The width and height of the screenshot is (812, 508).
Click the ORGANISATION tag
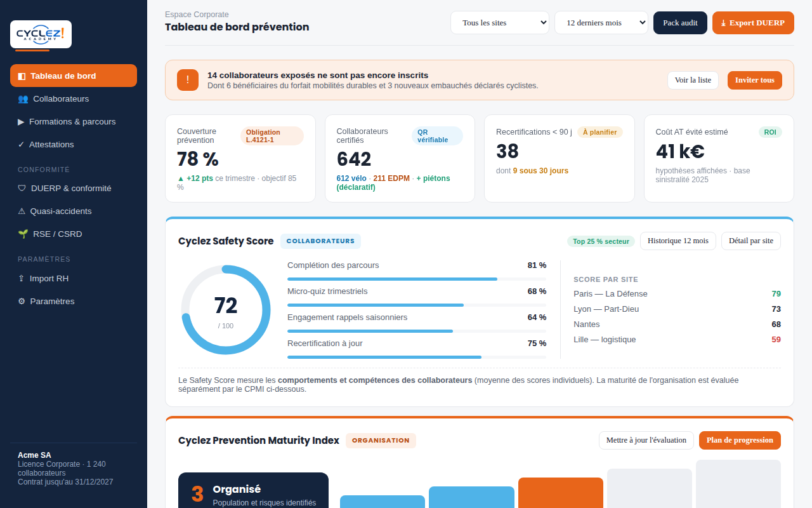tap(381, 441)
